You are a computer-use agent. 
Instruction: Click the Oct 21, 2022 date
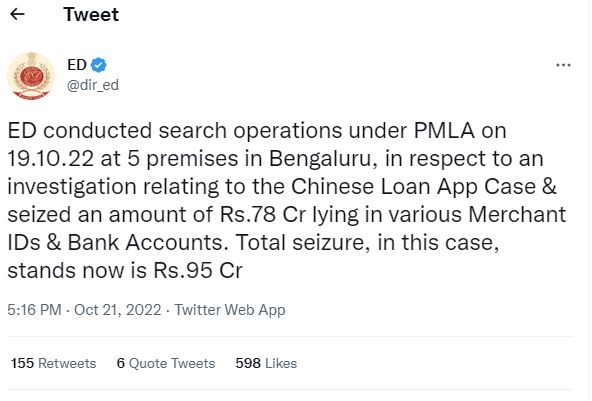(117, 310)
